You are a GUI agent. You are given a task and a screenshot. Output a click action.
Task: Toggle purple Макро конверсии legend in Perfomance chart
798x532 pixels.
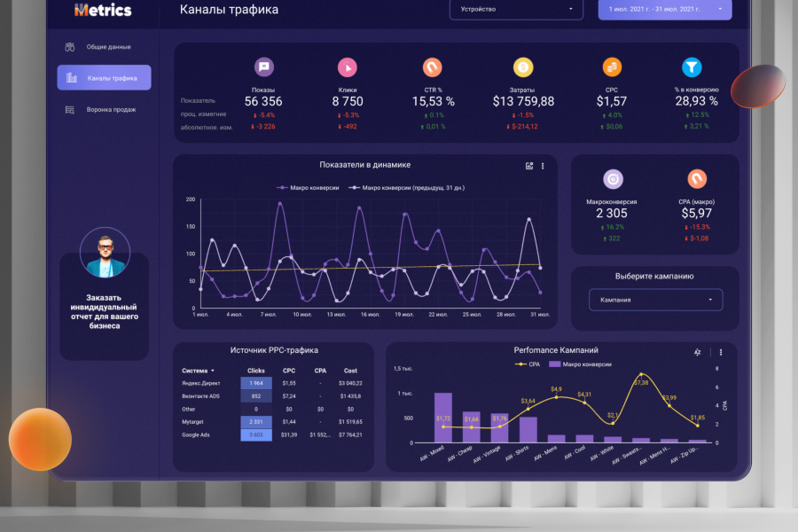point(580,364)
